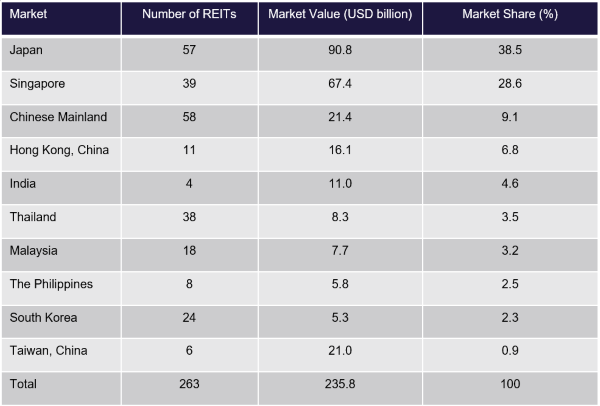
Task: Click the total REIT count 263
Action: [189, 383]
